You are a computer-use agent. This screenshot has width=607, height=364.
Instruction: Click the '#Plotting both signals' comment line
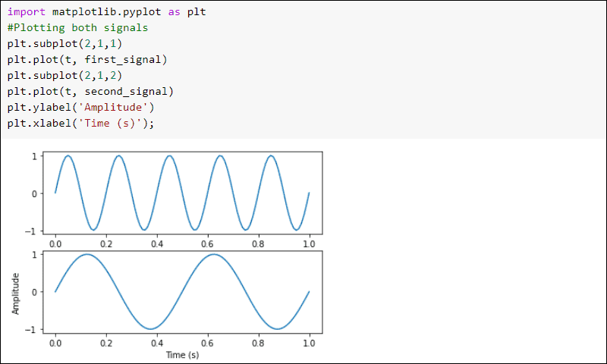click(x=77, y=28)
